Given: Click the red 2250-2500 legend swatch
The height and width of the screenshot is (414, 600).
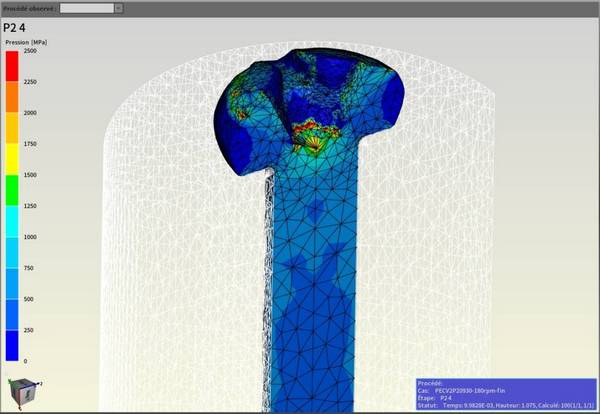Looking at the screenshot, I should [x=12, y=66].
